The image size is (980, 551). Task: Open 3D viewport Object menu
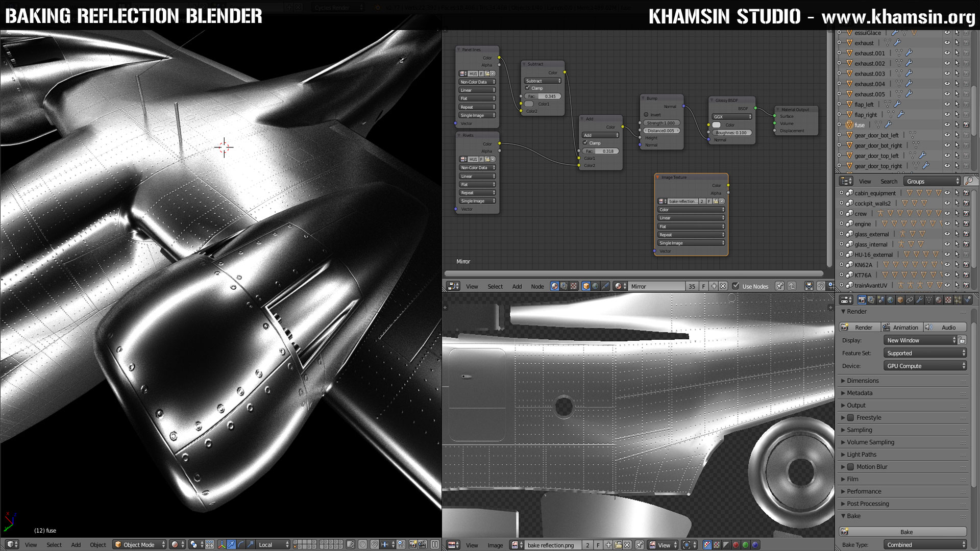98,544
